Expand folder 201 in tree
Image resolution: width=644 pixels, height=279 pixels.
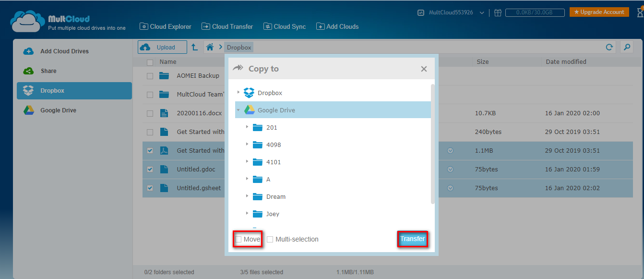pyautogui.click(x=247, y=127)
